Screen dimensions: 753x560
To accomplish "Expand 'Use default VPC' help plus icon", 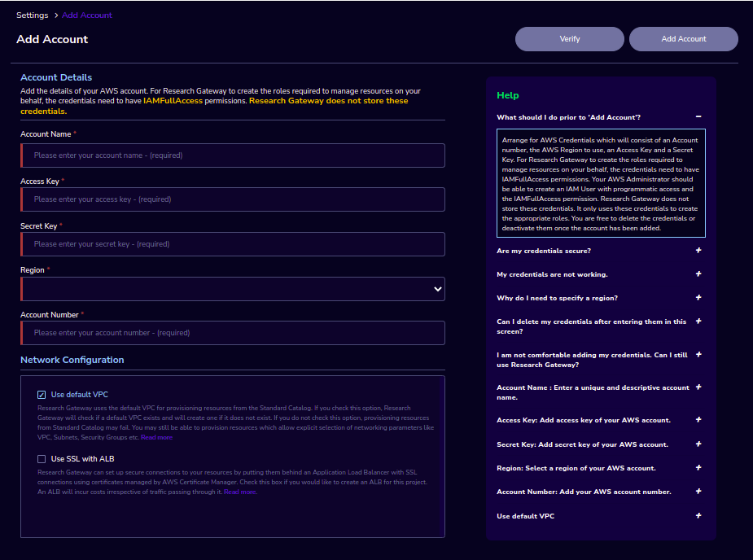I will (698, 515).
